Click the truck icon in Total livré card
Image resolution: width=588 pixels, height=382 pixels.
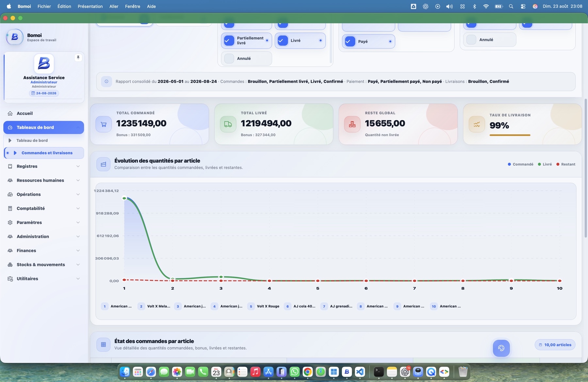pos(228,124)
